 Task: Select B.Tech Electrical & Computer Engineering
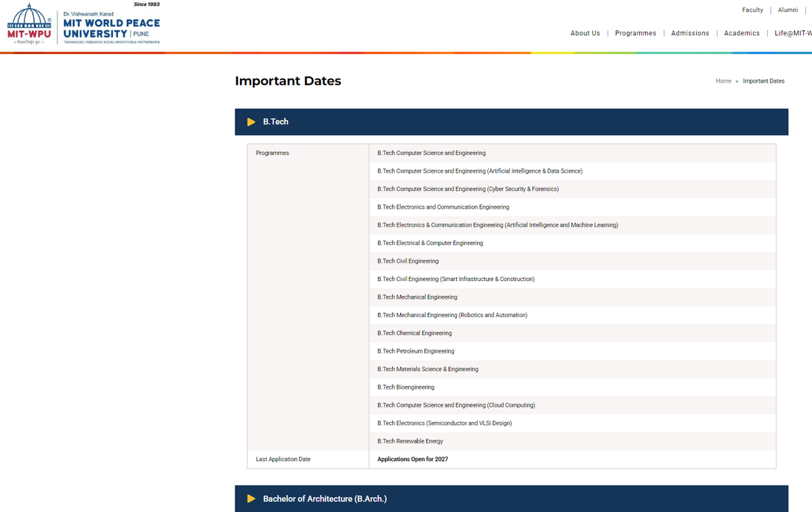[573, 243]
